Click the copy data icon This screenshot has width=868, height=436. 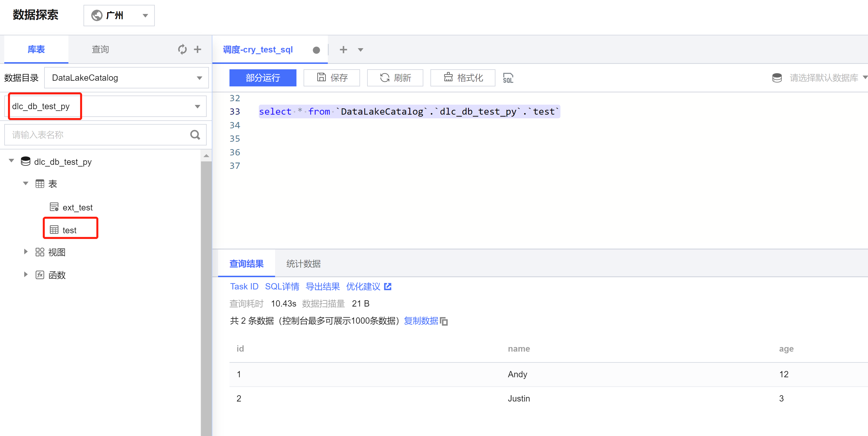coord(444,321)
